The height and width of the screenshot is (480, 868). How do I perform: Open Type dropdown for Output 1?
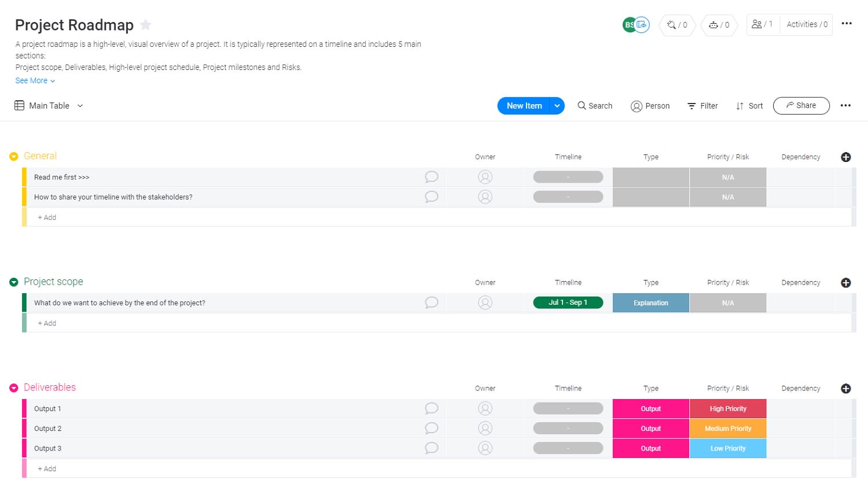coord(651,408)
